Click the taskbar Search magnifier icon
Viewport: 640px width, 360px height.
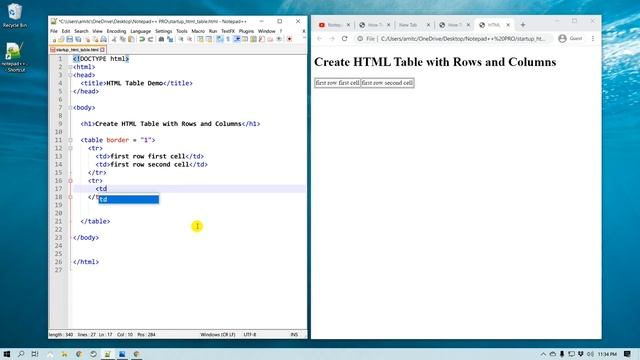(21, 354)
